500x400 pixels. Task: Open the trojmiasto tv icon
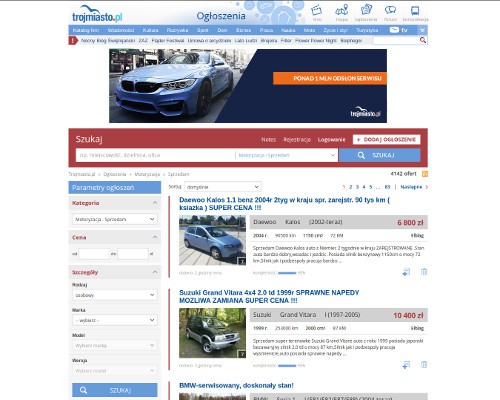click(x=399, y=30)
